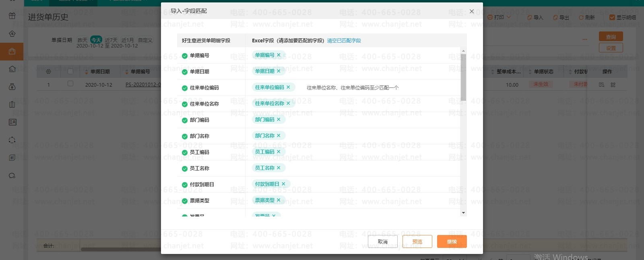Click the column settings gear in table header
This screenshot has height=260, width=644.
click(48, 72)
